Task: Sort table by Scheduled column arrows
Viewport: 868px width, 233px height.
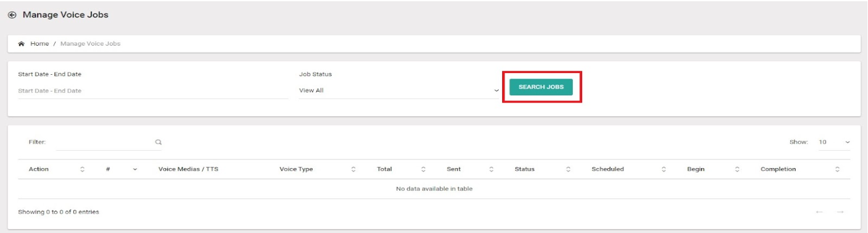Action: click(664, 169)
